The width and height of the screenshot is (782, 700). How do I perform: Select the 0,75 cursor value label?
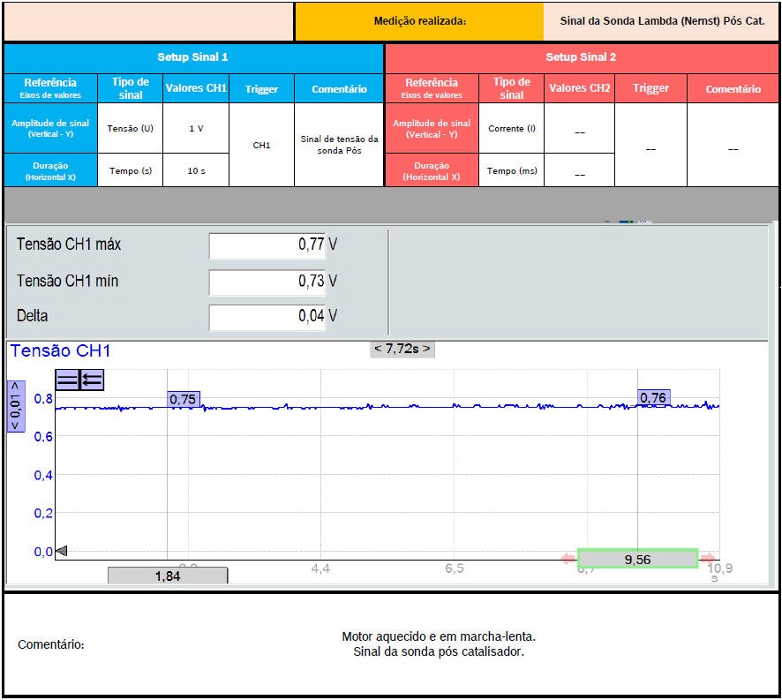tap(183, 399)
